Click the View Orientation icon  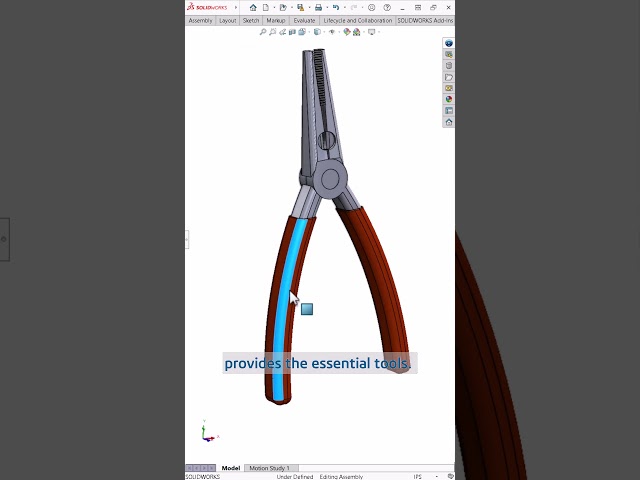(302, 32)
